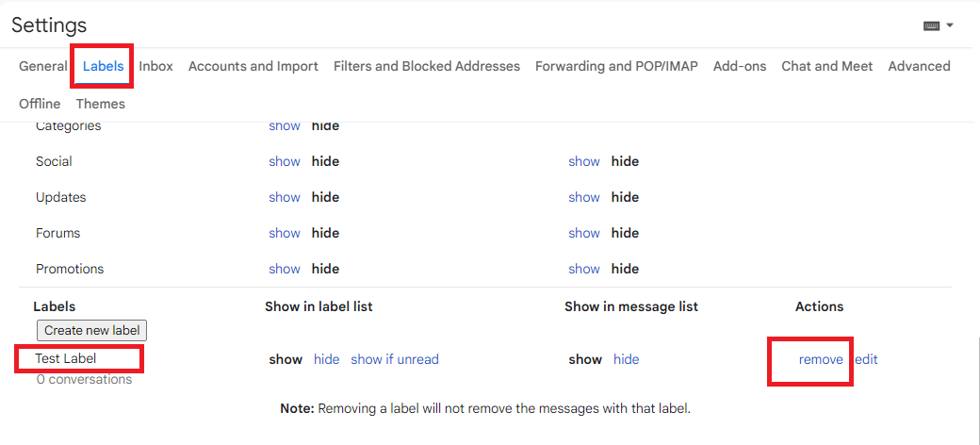Open Forwarding and POP/IMAP tab
This screenshot has height=445, width=980.
pos(616,66)
